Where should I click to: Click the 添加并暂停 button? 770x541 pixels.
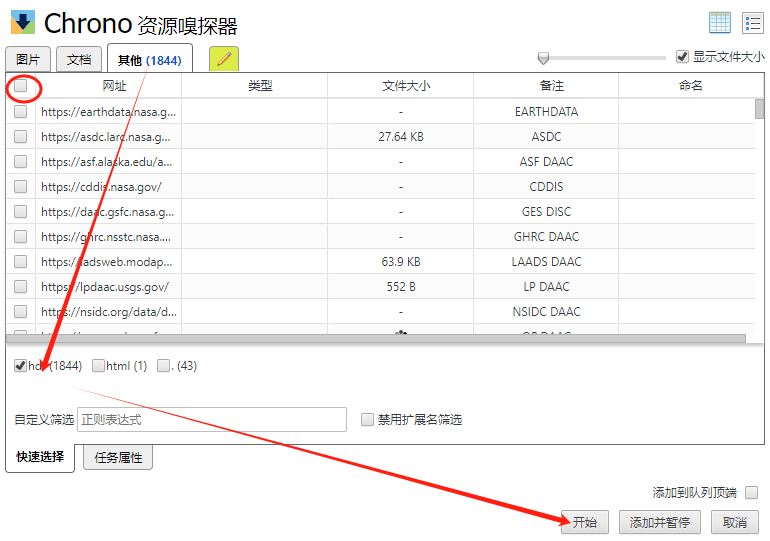pos(660,522)
